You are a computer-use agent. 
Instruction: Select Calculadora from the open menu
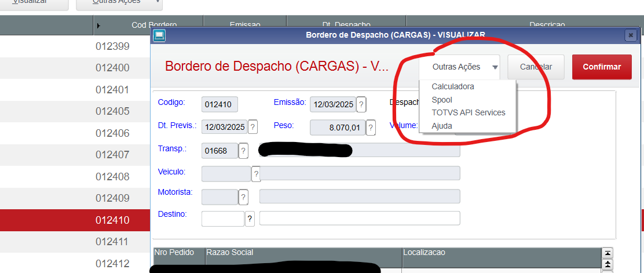tap(453, 86)
